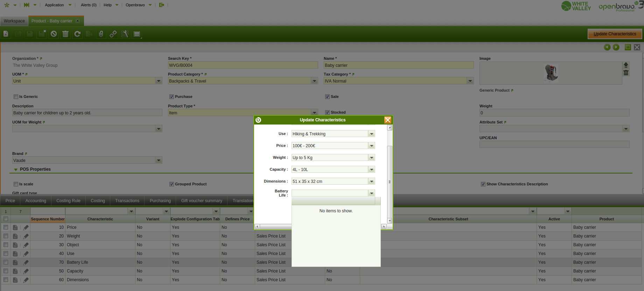Click the upload image arrow icon

tap(626, 65)
